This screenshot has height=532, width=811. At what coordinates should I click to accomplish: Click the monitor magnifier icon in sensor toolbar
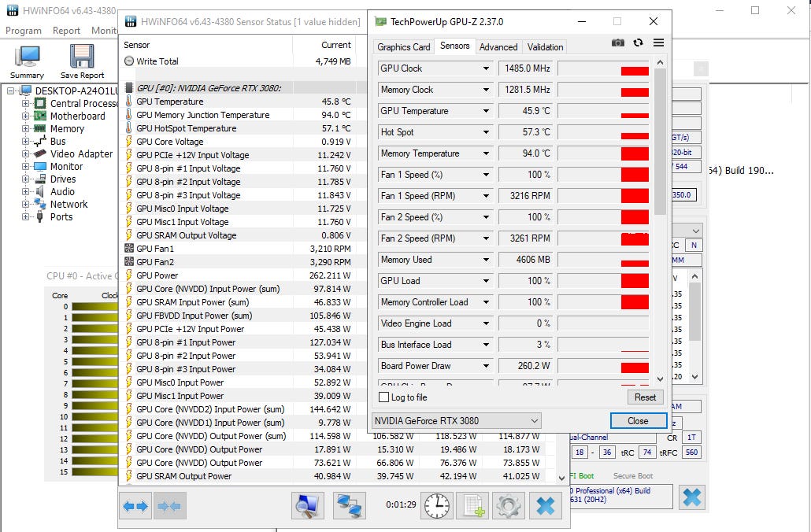coord(308,505)
